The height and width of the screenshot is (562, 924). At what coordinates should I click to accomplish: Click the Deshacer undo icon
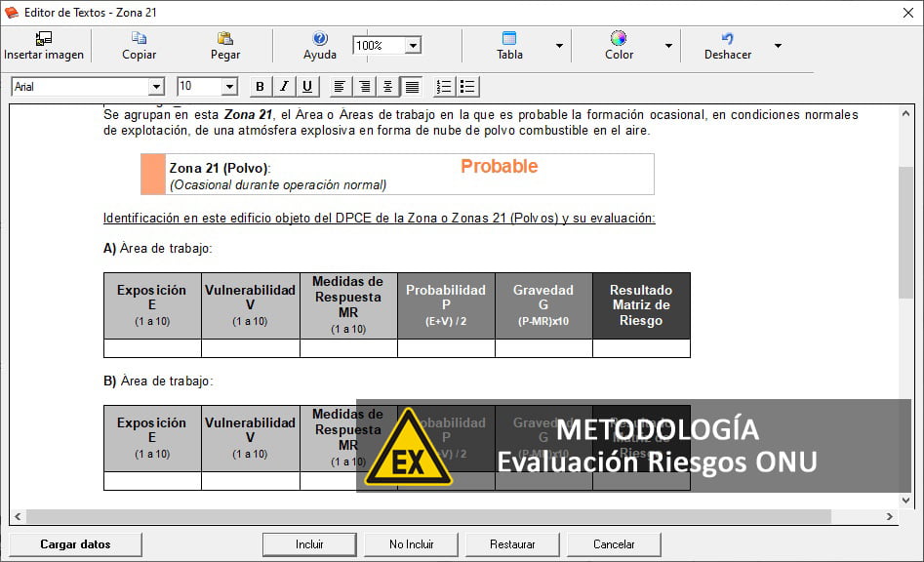[728, 39]
